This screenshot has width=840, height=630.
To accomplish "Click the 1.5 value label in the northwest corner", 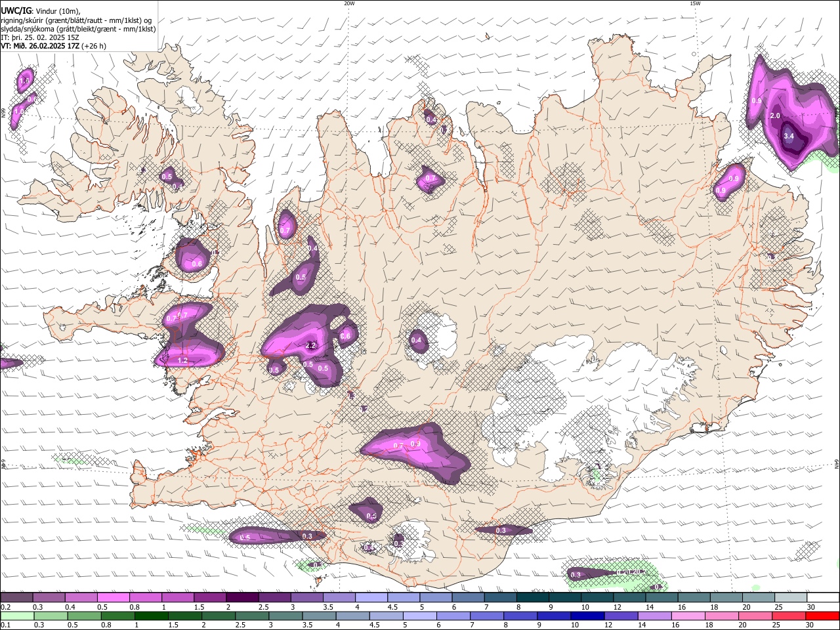I will pos(25,81).
